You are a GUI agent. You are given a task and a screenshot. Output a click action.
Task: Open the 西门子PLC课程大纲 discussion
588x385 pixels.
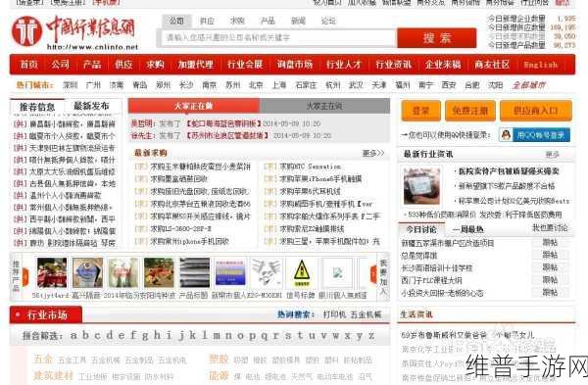pos(431,280)
